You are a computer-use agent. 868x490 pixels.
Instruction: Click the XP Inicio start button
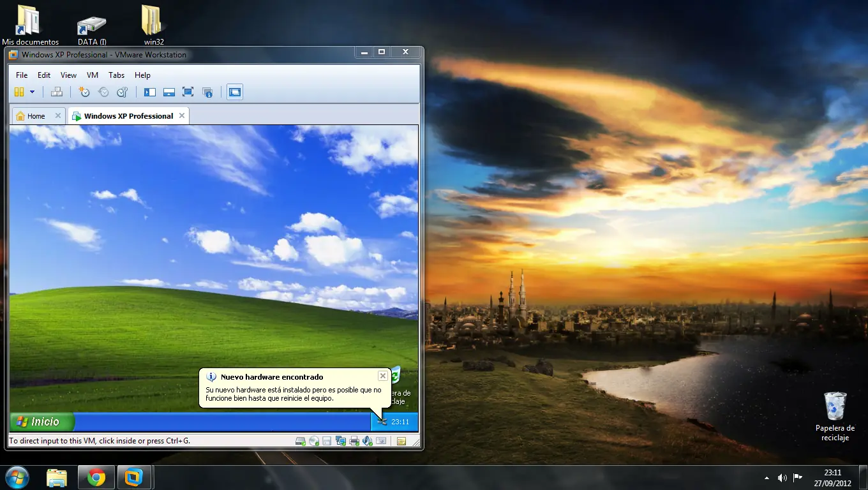point(42,422)
